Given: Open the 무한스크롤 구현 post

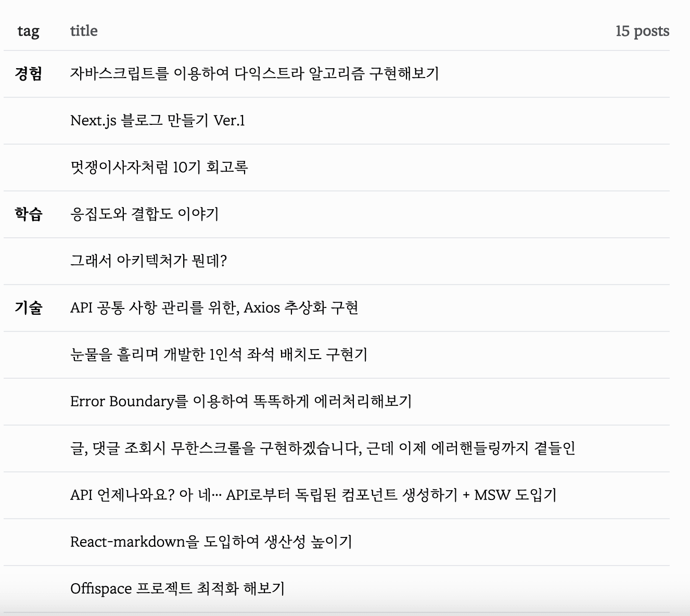Looking at the screenshot, I should pos(323,448).
